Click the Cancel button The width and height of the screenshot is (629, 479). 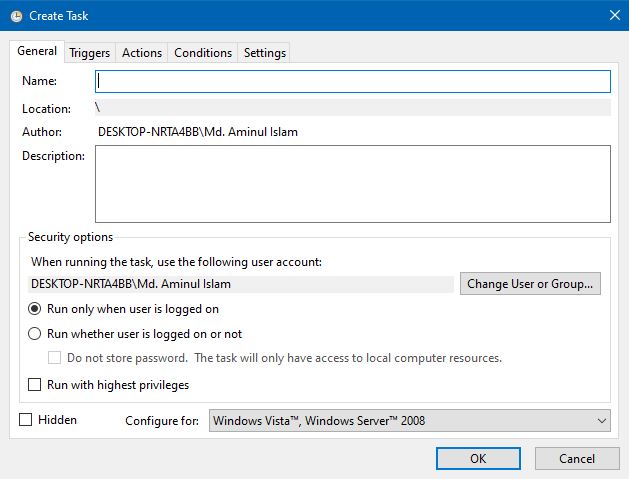click(x=576, y=458)
